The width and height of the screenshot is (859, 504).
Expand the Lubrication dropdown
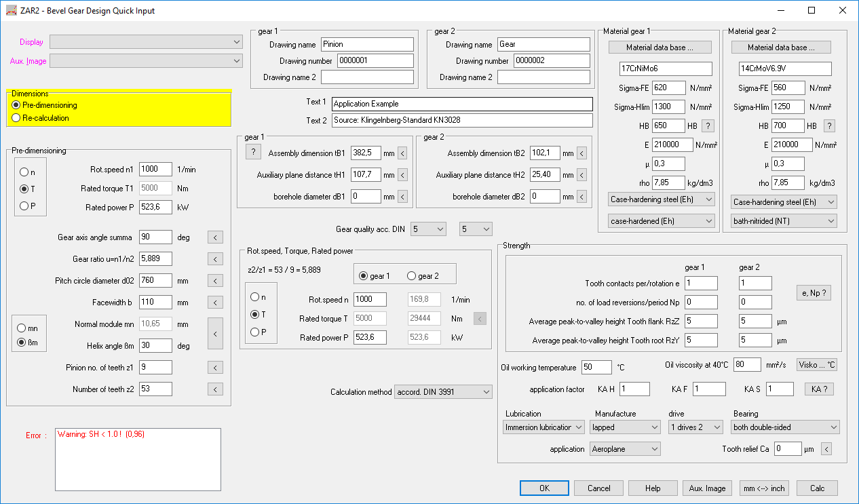543,427
